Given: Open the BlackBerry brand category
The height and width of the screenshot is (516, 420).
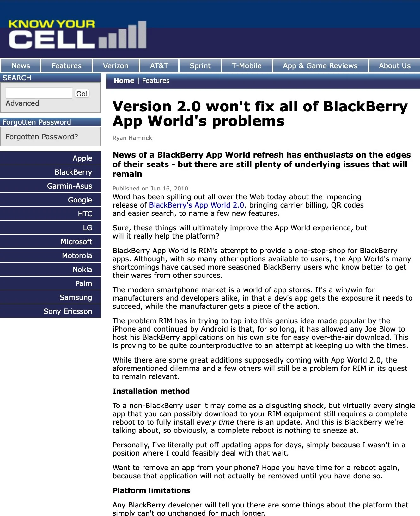Looking at the screenshot, I should pos(51,172).
